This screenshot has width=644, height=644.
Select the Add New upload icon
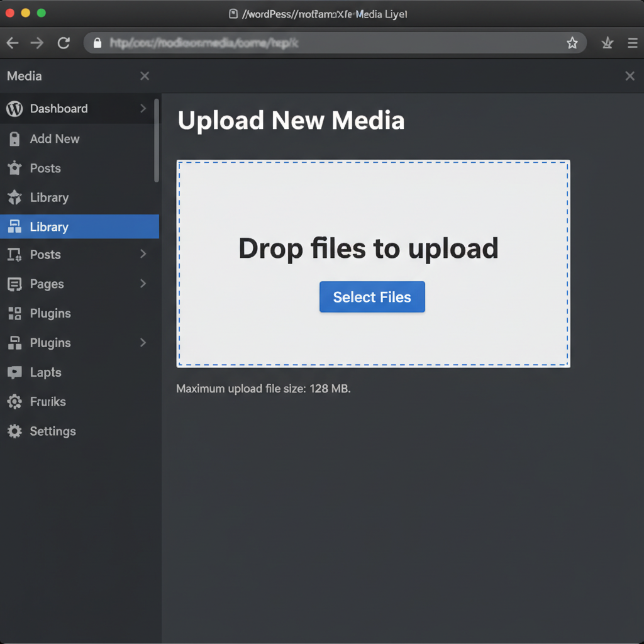tap(14, 139)
